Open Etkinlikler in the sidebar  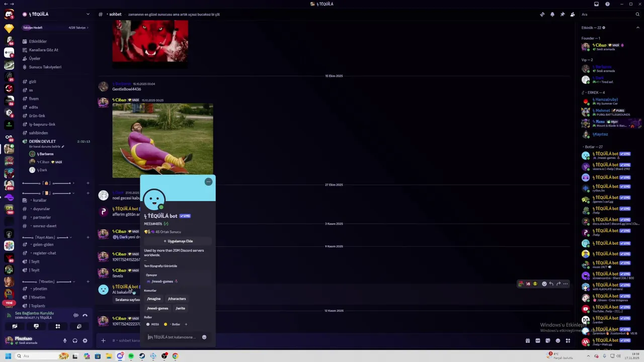click(x=55, y=41)
